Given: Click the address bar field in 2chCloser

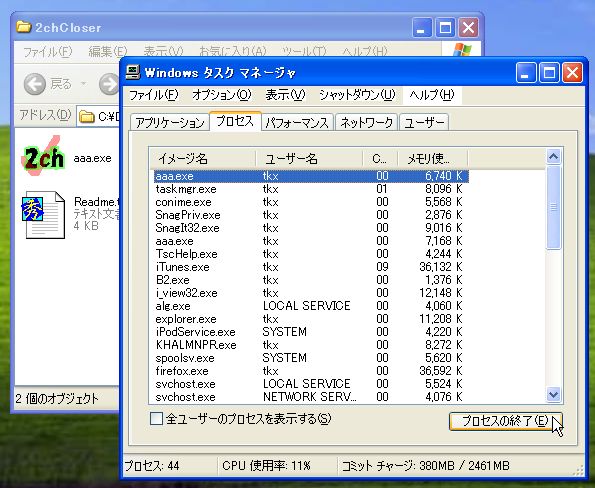Looking at the screenshot, I should pyautogui.click(x=99, y=116).
